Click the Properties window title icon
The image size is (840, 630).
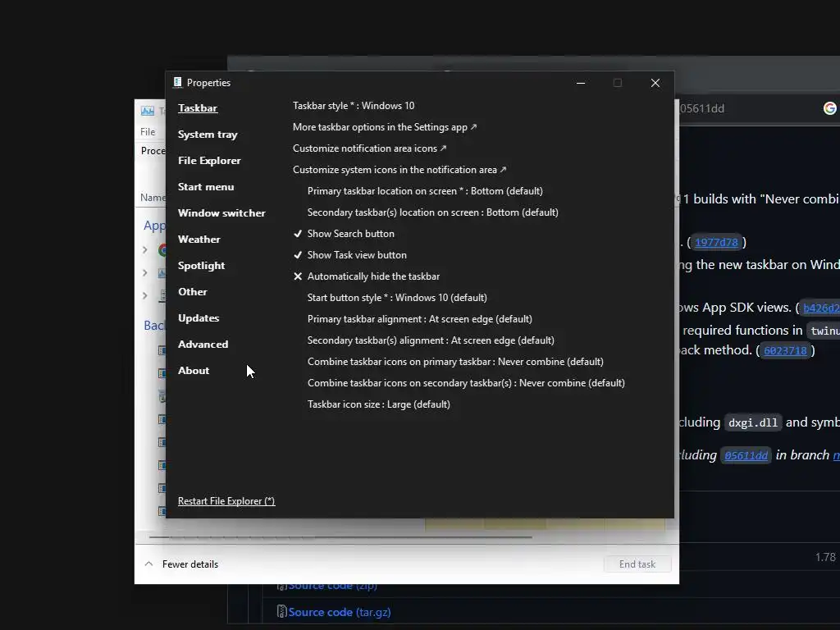178,83
